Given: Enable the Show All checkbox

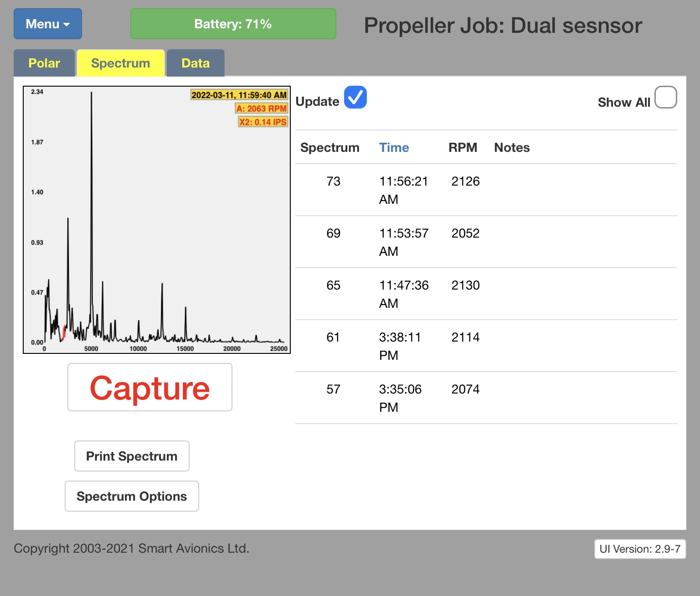Looking at the screenshot, I should (665, 98).
